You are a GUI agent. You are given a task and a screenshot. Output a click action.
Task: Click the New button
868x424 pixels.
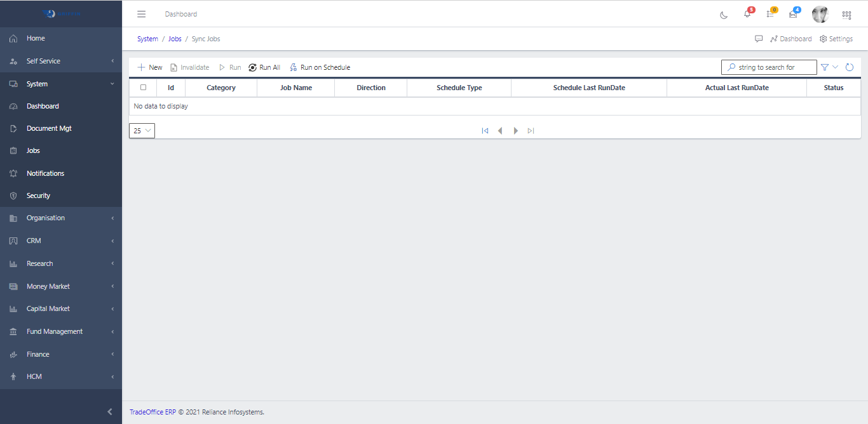point(150,67)
